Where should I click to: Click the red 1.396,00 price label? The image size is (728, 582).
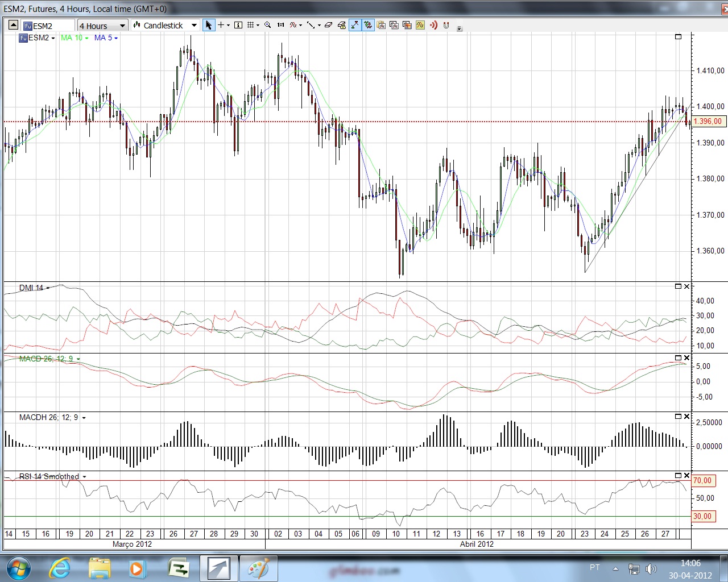(x=708, y=121)
